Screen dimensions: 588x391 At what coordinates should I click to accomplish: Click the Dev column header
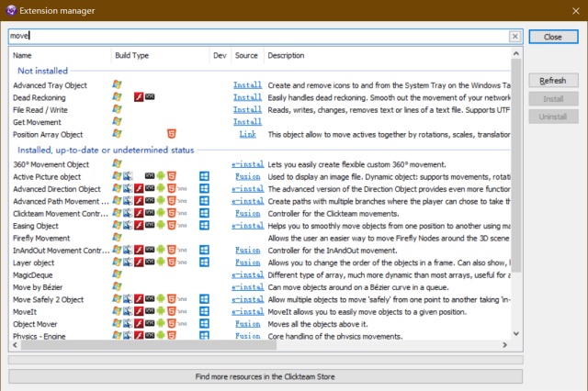pos(220,55)
